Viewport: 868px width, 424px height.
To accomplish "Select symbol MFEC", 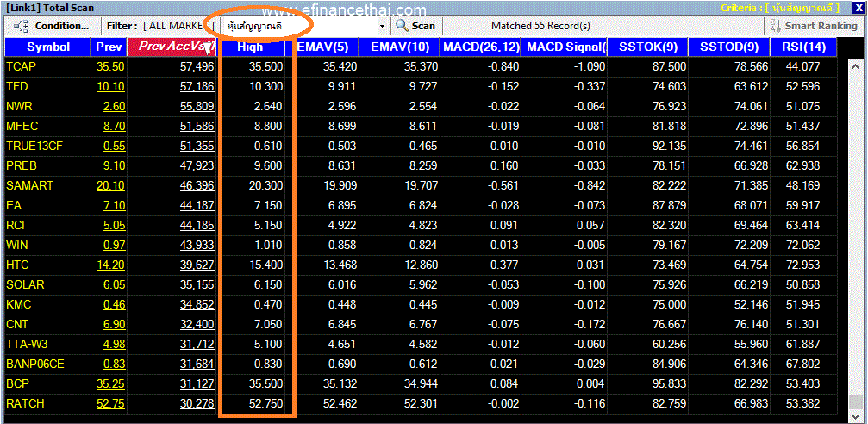I will [22, 126].
